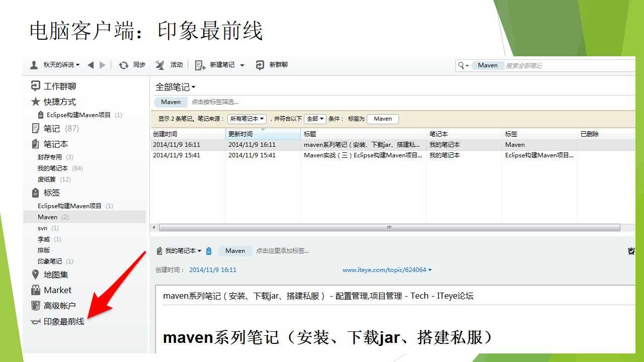Select the 印象笔记 tag
The height and width of the screenshot is (362, 644).
55,261
